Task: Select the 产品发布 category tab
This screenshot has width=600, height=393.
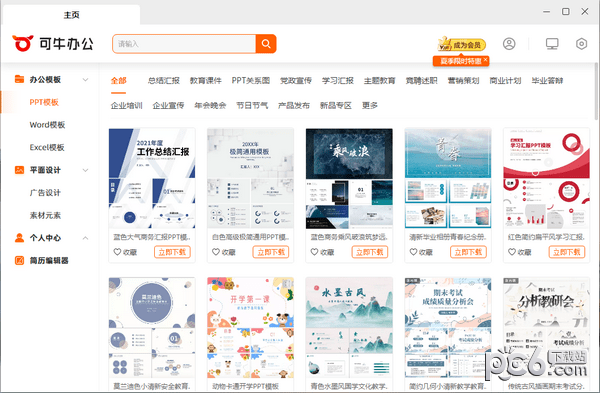Action: (294, 105)
